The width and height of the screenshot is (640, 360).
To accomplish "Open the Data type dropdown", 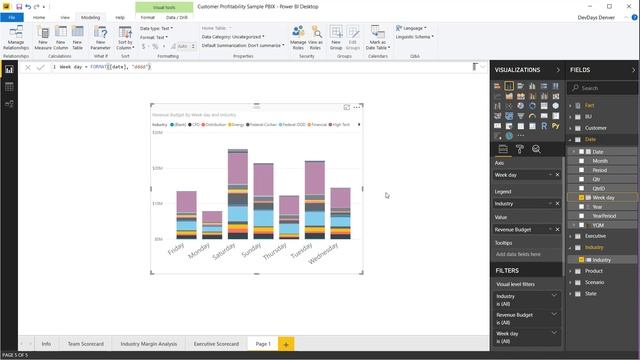I will coord(156,28).
